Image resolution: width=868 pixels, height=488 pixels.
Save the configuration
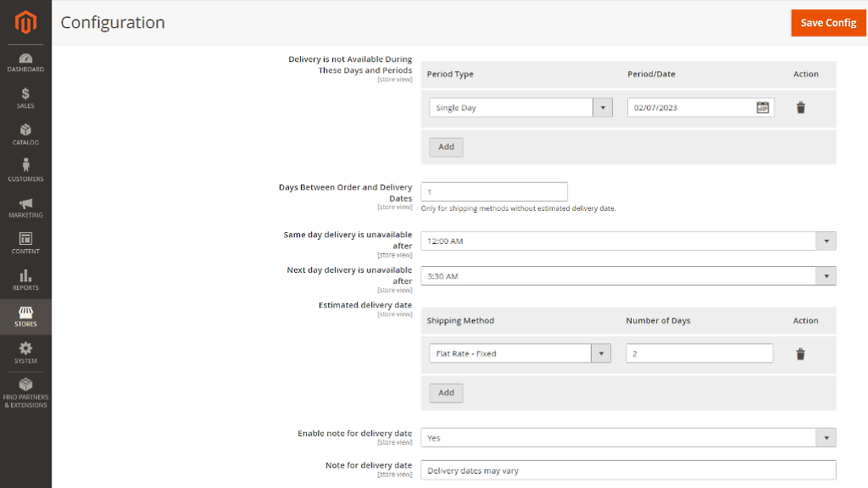click(x=828, y=23)
